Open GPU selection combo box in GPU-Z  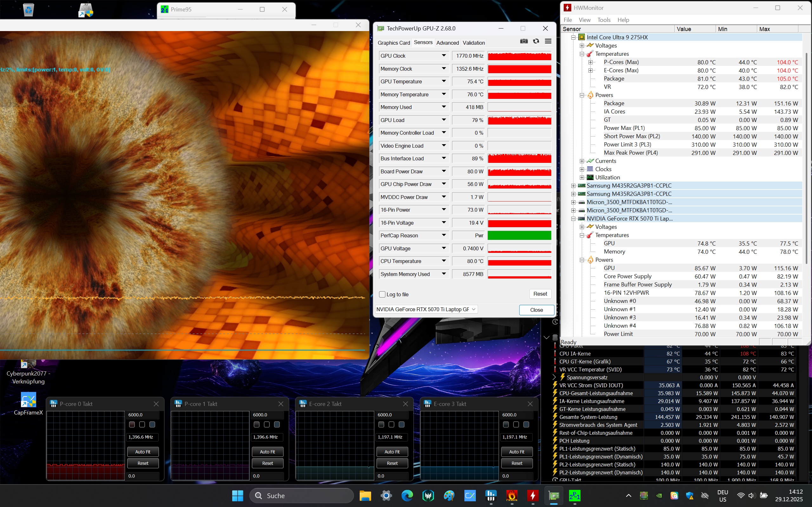tap(426, 309)
